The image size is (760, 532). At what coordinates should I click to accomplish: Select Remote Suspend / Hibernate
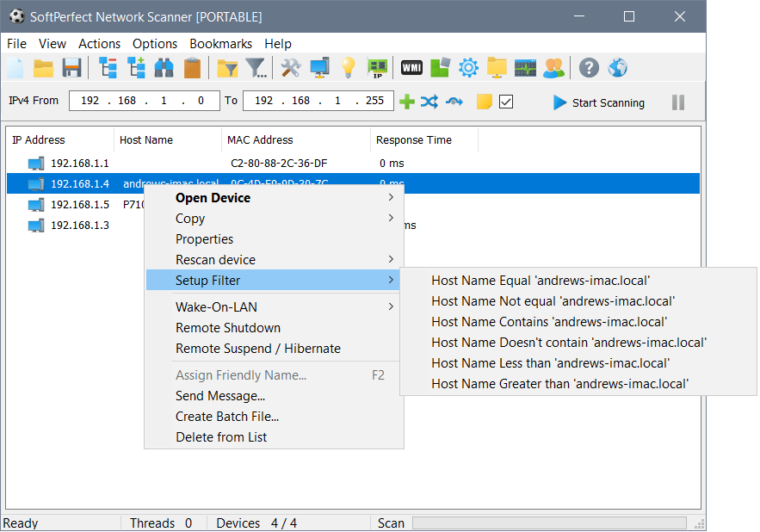tap(275, 348)
